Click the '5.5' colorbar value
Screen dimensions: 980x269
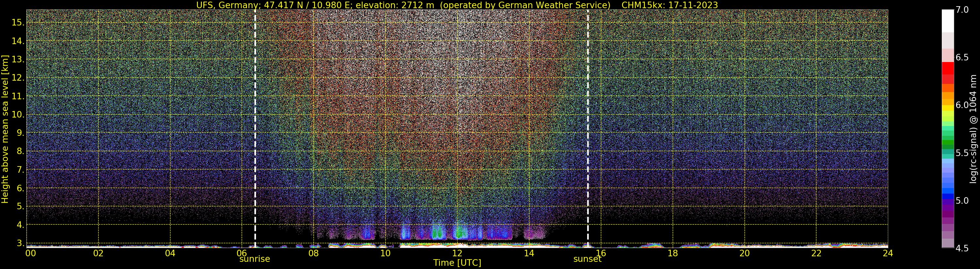962,153
